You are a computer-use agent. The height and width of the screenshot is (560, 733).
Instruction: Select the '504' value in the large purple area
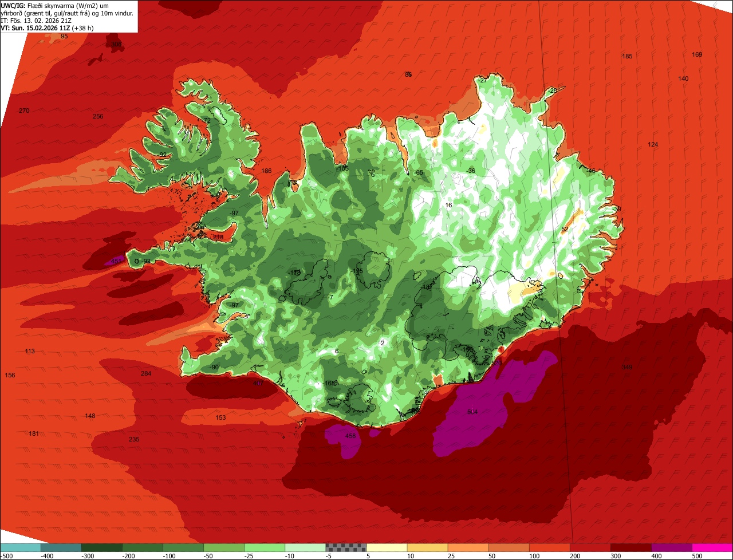point(472,412)
